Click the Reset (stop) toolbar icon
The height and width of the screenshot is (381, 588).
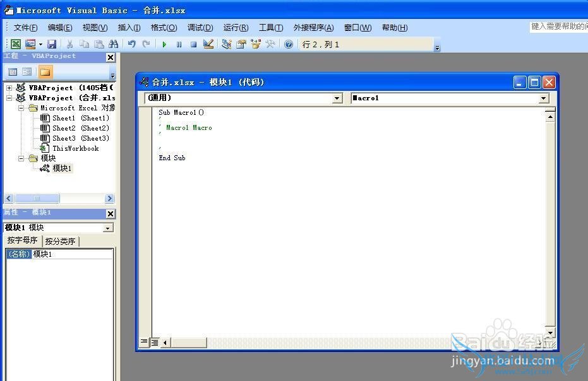pos(193,44)
